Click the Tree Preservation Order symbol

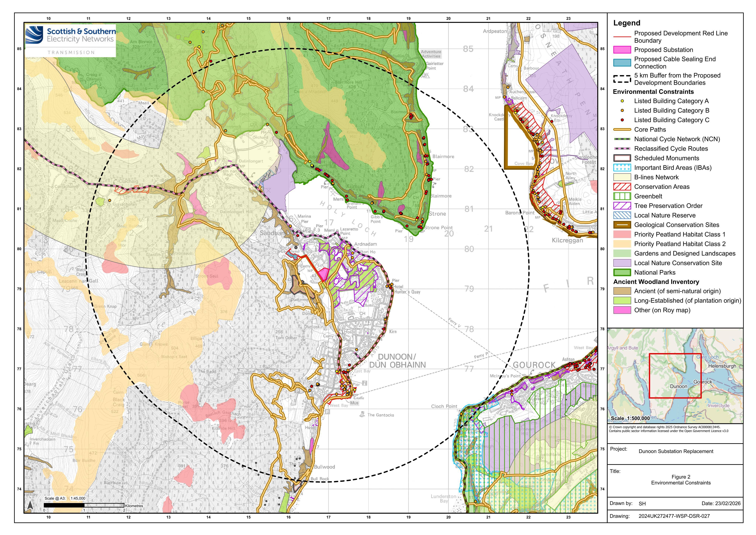point(622,206)
